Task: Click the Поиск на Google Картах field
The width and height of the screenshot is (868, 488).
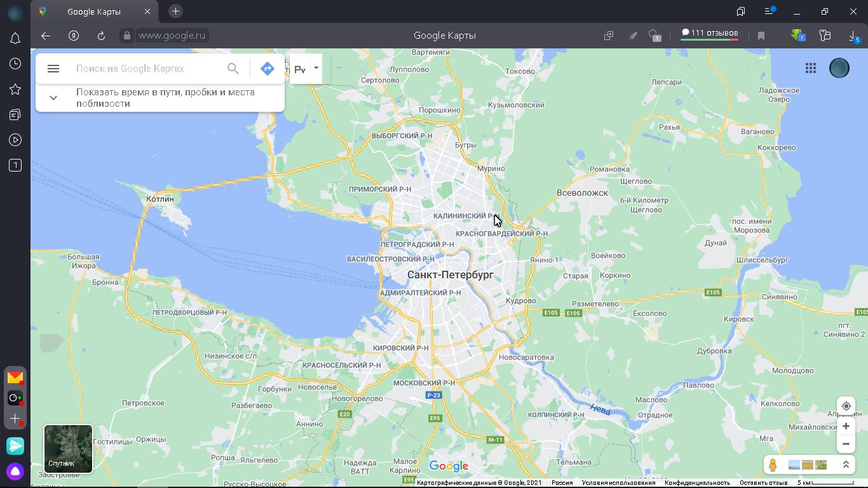Action: click(146, 69)
